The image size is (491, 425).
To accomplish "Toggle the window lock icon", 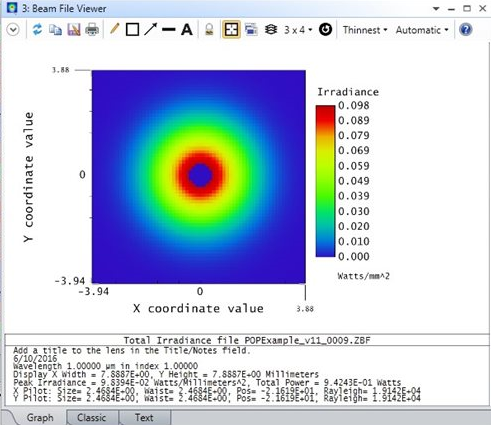I will point(209,30).
